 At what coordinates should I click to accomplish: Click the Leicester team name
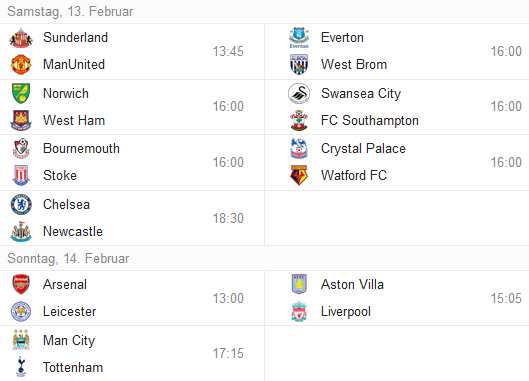[69, 311]
